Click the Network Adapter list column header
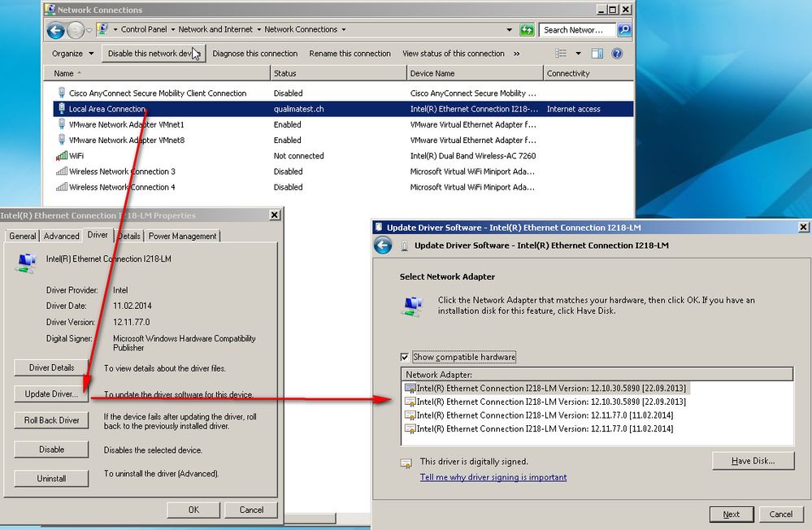Image resolution: width=812 pixels, height=530 pixels. (x=597, y=374)
